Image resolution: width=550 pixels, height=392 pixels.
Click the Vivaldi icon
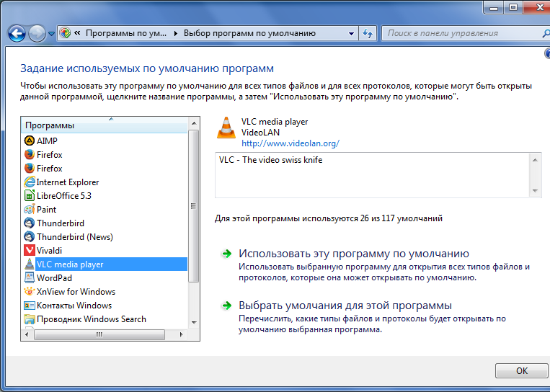coord(30,250)
